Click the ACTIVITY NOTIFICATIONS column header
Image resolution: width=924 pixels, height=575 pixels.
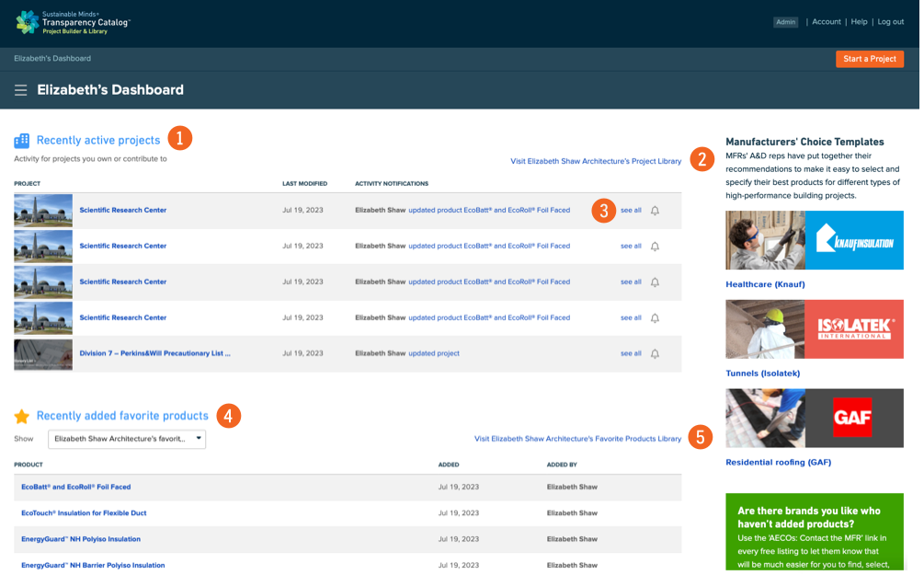[x=392, y=183]
